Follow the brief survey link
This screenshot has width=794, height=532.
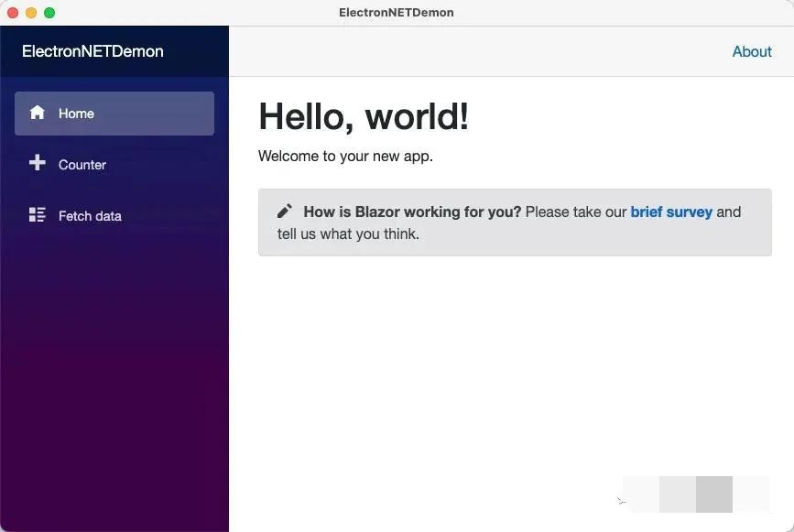671,212
